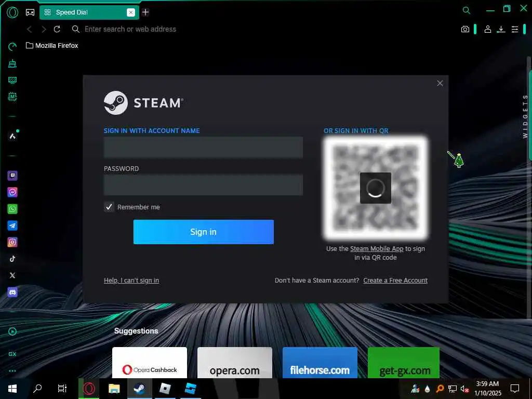Image resolution: width=532 pixels, height=399 pixels.
Task: Click the Steam account name field
Action: pos(203,147)
